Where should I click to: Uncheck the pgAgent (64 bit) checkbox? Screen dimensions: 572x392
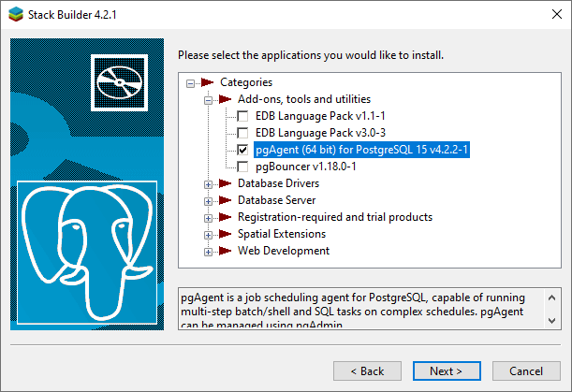pyautogui.click(x=242, y=150)
